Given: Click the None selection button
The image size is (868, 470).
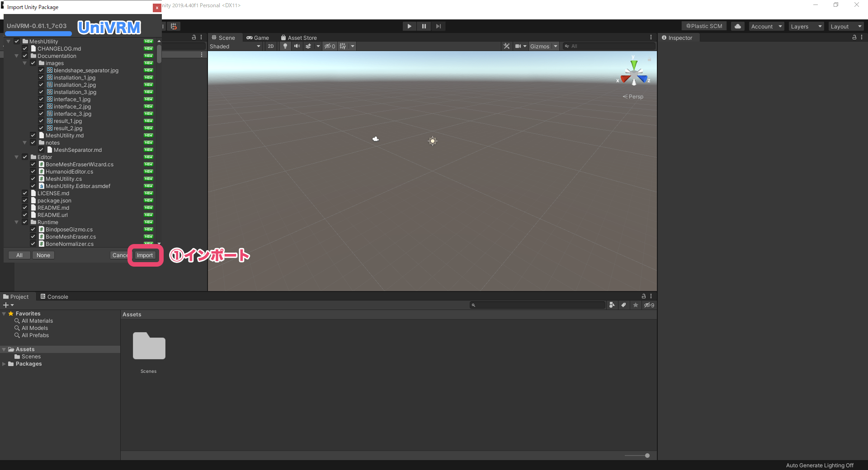Looking at the screenshot, I should click(x=43, y=255).
